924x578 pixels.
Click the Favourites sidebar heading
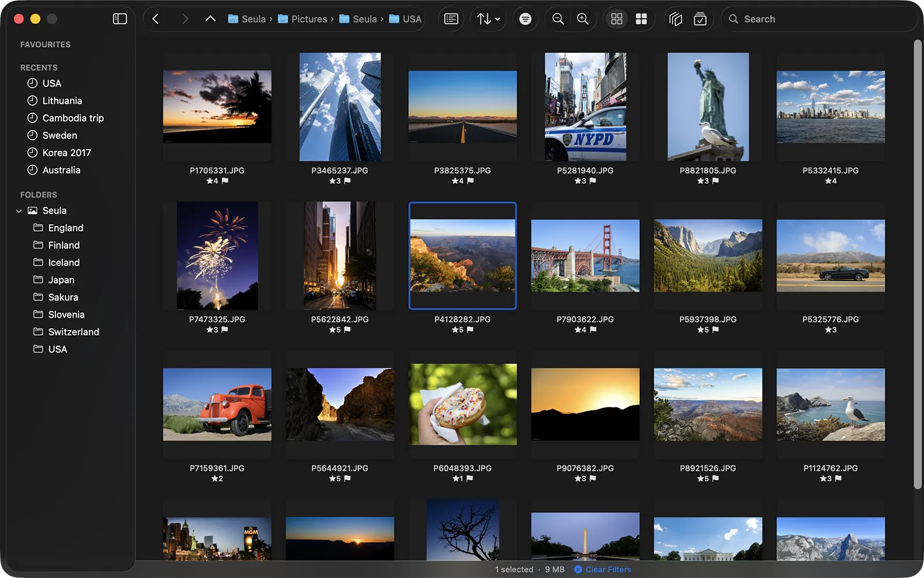coord(45,45)
